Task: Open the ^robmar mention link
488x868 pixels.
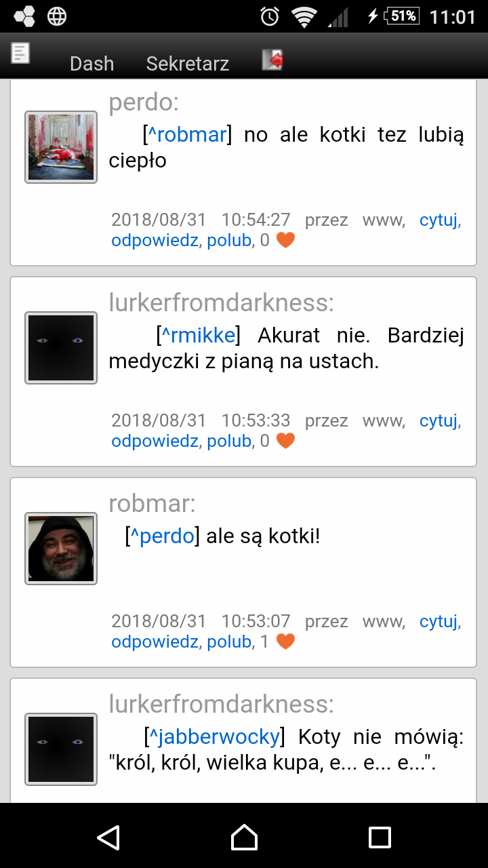Action: [x=187, y=134]
